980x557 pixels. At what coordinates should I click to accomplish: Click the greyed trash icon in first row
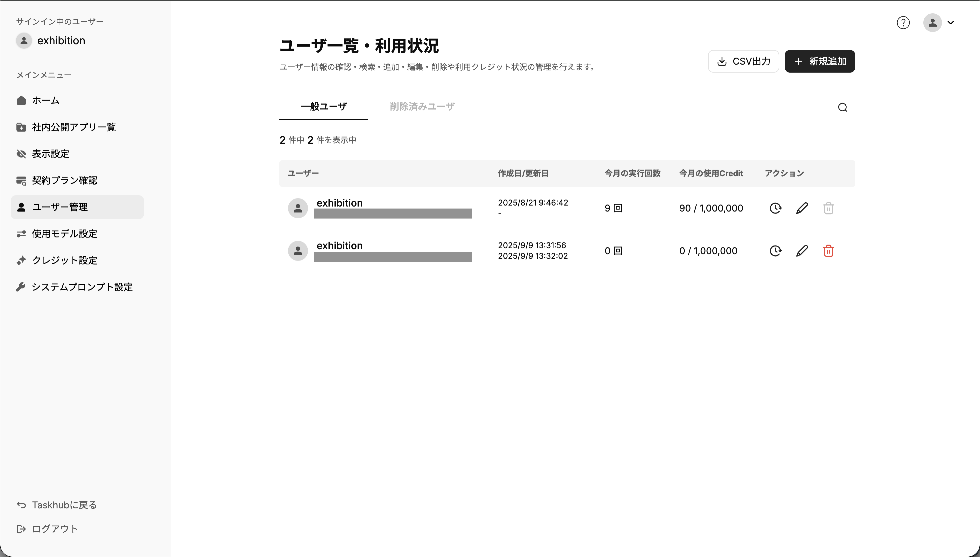(828, 208)
